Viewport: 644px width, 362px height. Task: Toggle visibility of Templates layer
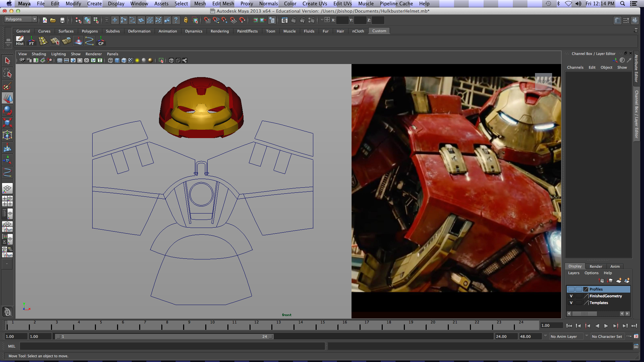571,303
